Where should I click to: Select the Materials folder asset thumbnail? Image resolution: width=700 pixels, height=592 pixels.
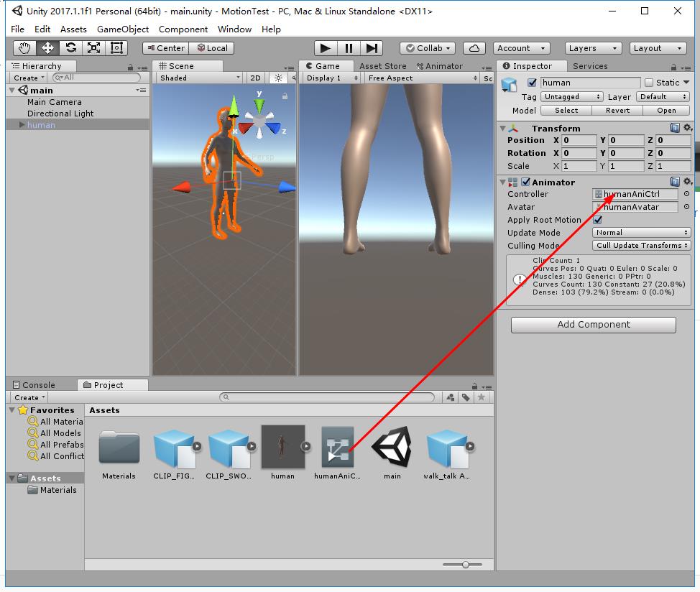[x=119, y=447]
